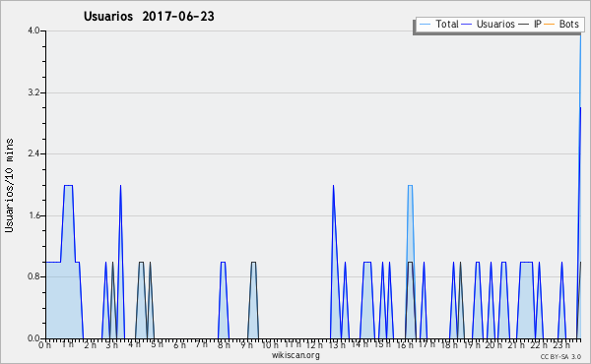Screen dimensions: 591x364
Task: Click the '15 h' x-axis label
Action: tap(382, 344)
